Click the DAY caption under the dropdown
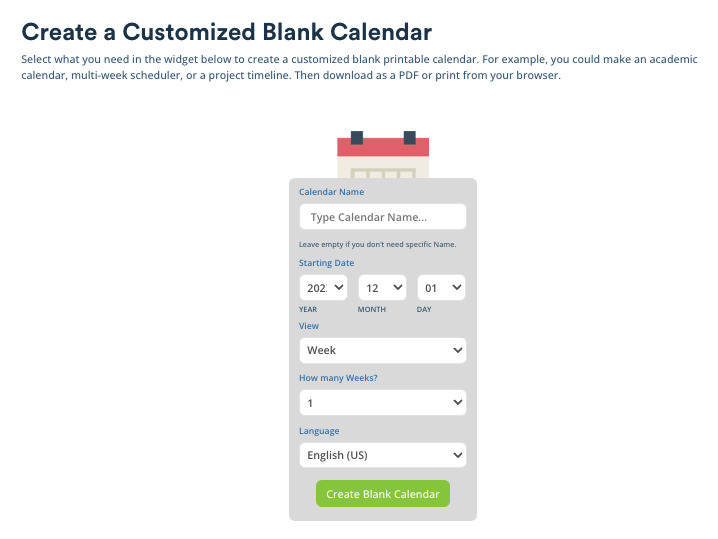 pyautogui.click(x=424, y=310)
